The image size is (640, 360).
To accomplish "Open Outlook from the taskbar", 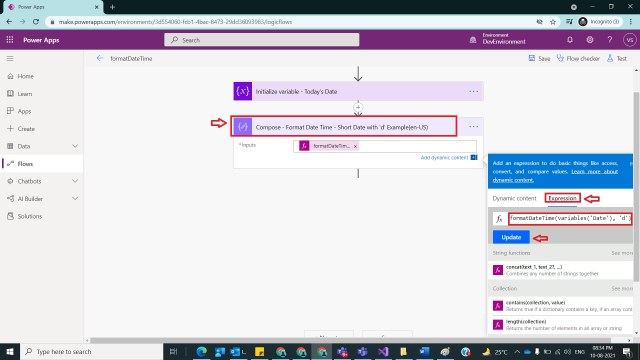I will 237,351.
